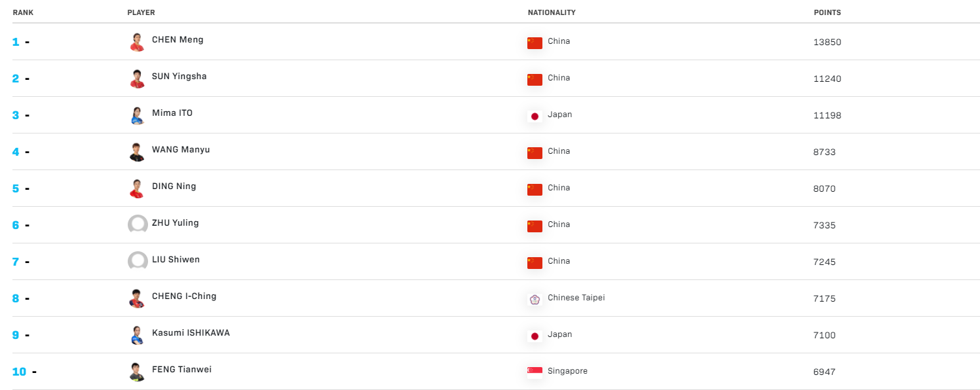Click the Chinese Taipei flag icon
The width and height of the screenshot is (980, 390).
[x=535, y=299]
